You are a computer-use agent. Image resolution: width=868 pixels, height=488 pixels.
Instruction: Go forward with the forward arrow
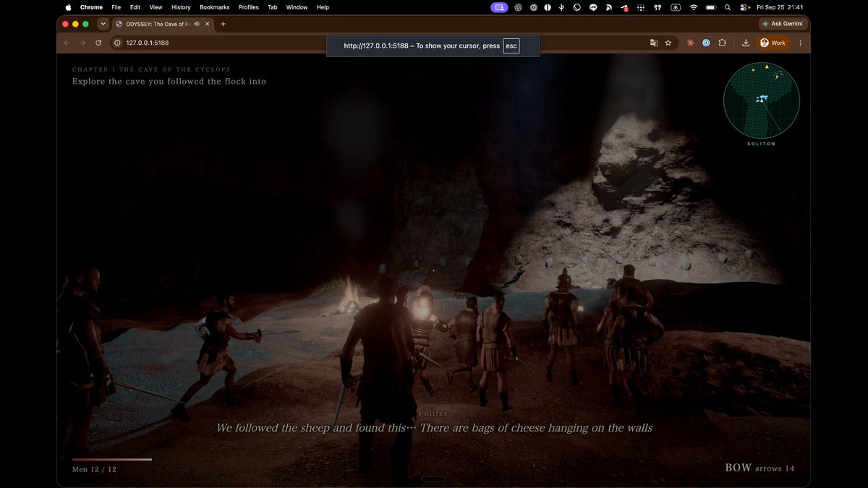pyautogui.click(x=82, y=43)
